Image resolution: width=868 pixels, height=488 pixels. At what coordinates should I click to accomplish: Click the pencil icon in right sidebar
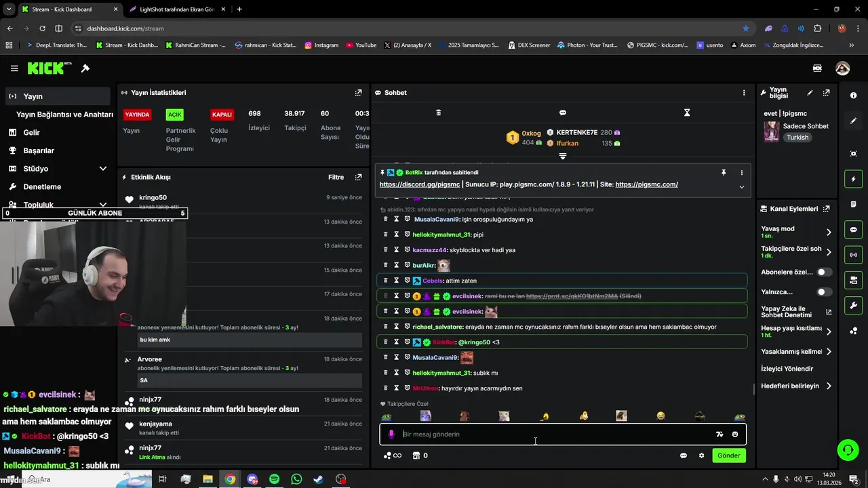tap(853, 121)
